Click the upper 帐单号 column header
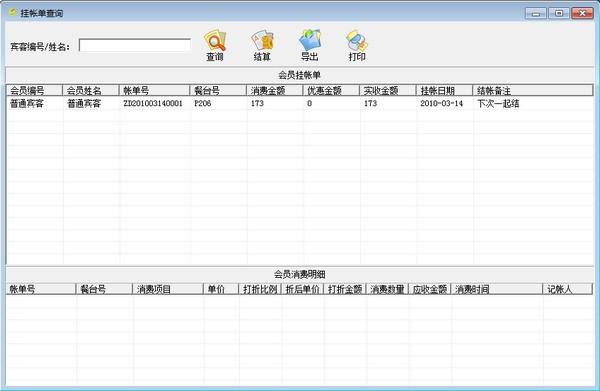The image size is (600, 391). [155, 91]
